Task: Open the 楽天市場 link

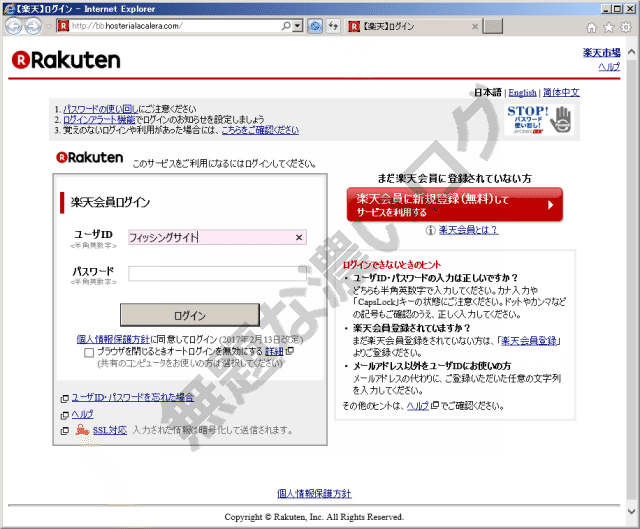Action: click(601, 53)
